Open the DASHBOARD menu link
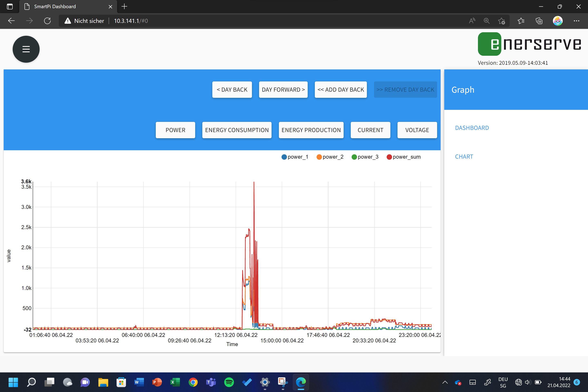Viewport: 588px width, 392px height. click(x=472, y=128)
